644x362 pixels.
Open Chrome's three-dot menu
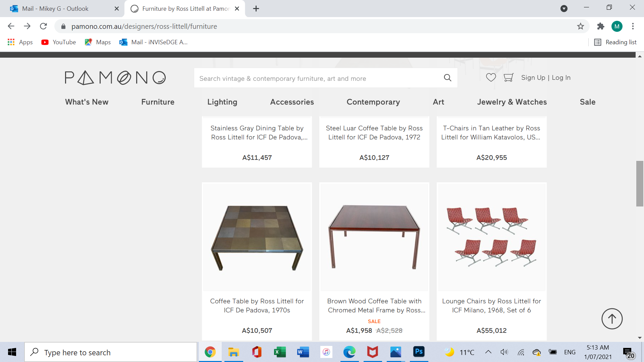pos(633,26)
